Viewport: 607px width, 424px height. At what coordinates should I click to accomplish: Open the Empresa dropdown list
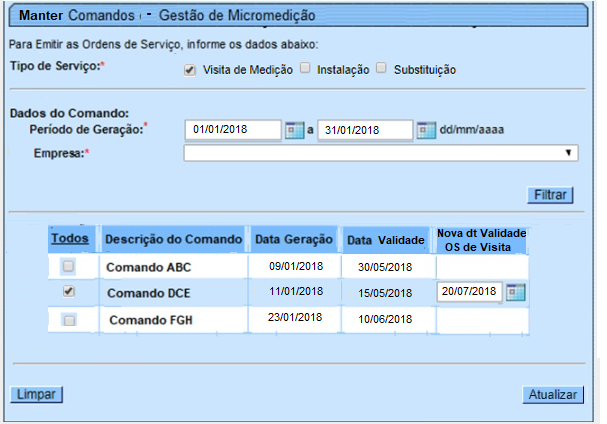(381, 153)
